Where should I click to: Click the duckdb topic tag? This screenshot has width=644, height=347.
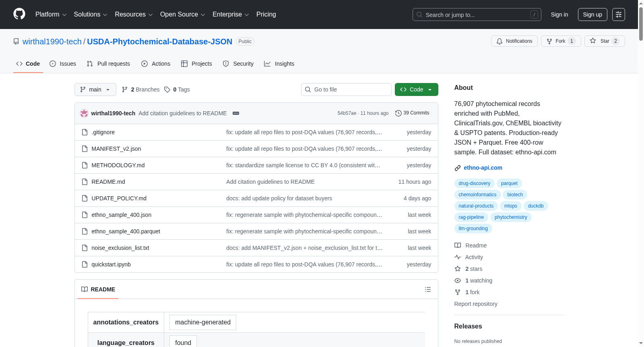click(x=536, y=206)
